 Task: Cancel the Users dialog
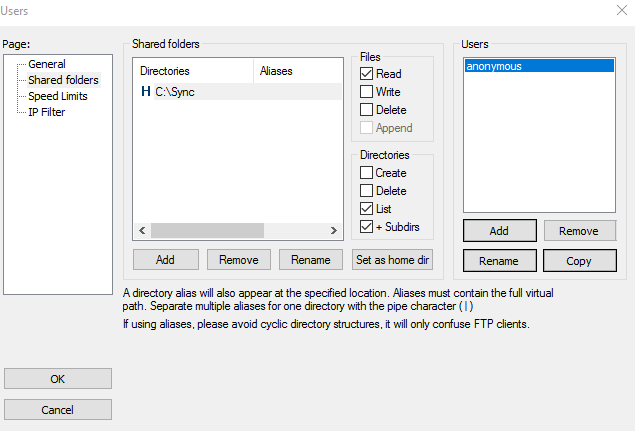[58, 410]
